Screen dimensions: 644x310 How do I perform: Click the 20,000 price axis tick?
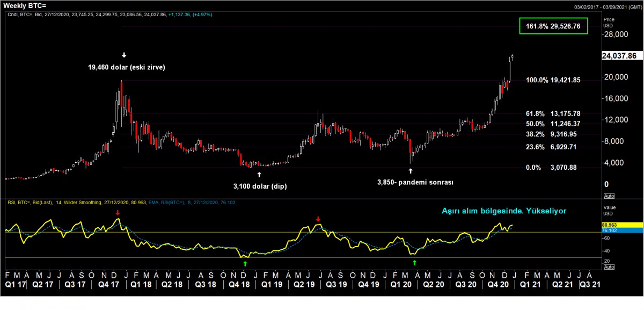coord(615,77)
